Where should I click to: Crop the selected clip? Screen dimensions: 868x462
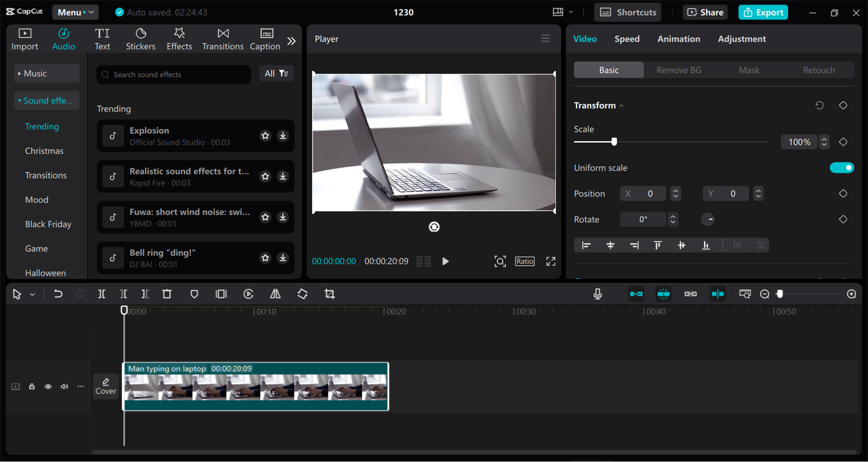point(330,294)
